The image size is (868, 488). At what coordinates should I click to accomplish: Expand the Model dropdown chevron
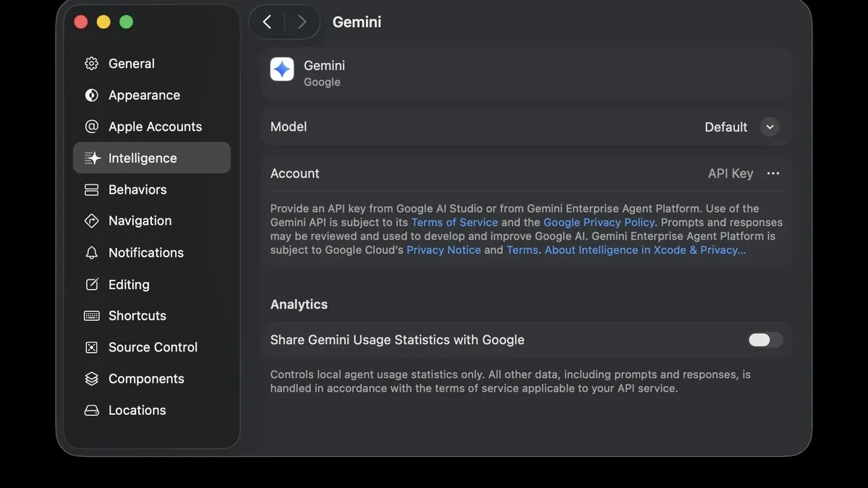coord(770,127)
